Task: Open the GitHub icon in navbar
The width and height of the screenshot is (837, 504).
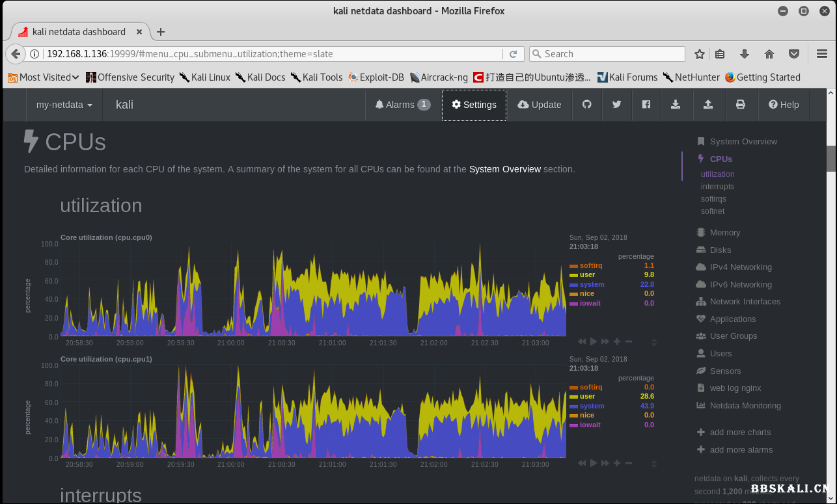Action: [x=586, y=105]
